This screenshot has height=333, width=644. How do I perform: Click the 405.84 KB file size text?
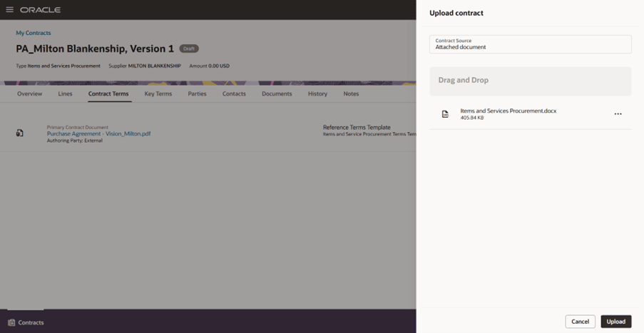point(472,118)
